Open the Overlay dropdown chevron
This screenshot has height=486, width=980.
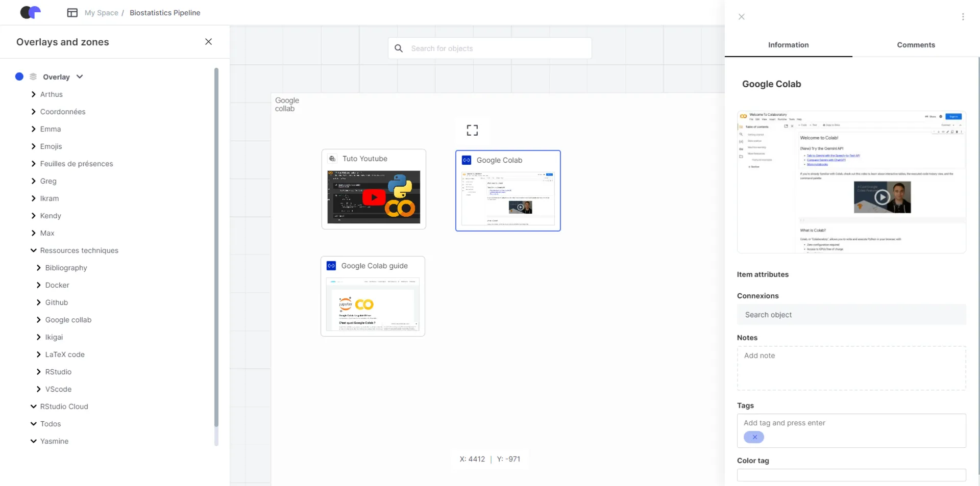click(x=80, y=76)
